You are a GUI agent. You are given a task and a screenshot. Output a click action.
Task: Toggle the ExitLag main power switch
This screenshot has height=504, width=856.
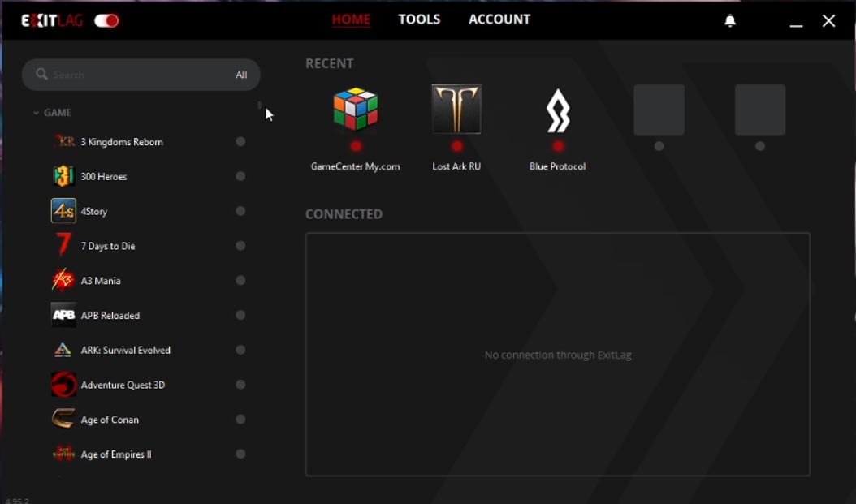coord(106,21)
